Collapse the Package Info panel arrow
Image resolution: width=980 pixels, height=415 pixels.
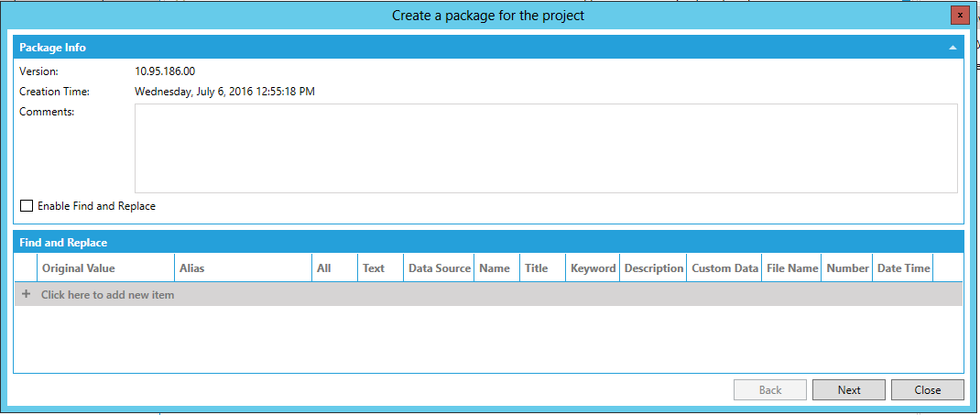click(x=953, y=47)
